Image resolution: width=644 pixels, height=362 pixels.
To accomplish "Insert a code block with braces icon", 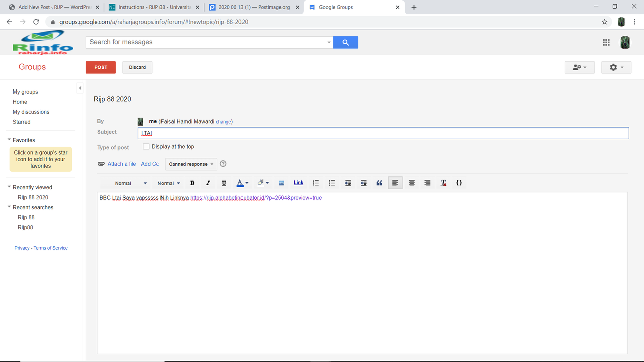I will pos(459,183).
